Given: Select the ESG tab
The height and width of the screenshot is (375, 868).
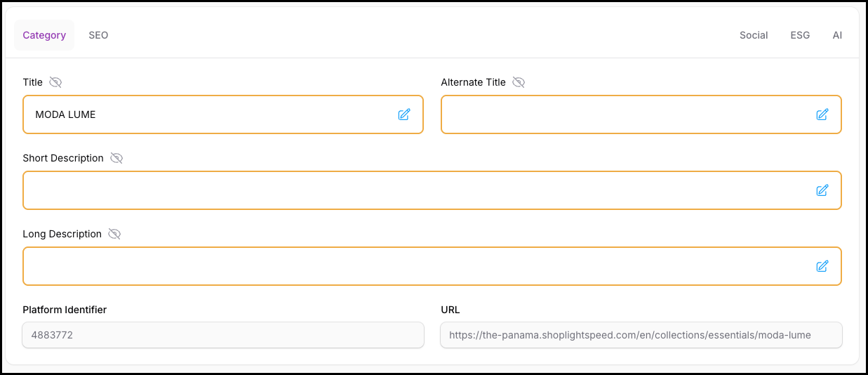Looking at the screenshot, I should tap(800, 35).
